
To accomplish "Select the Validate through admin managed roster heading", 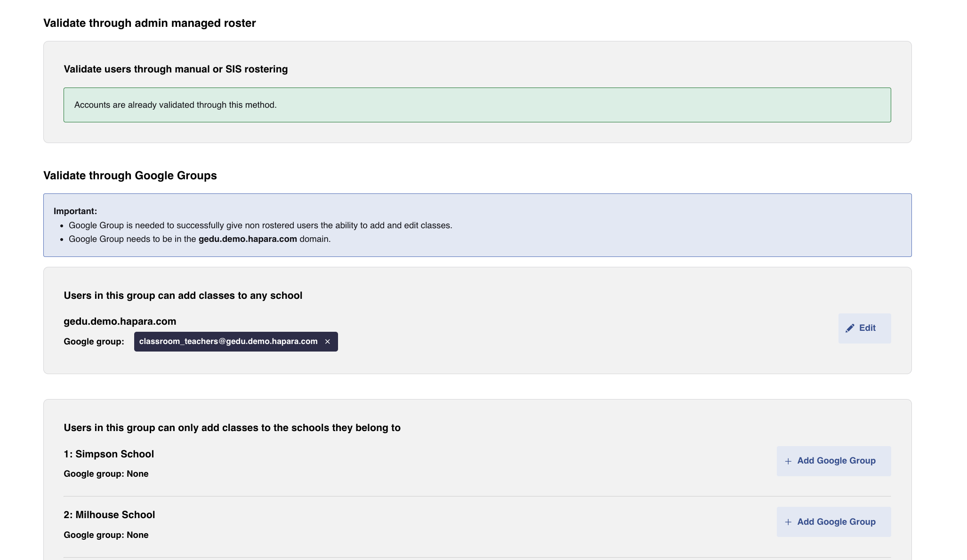I will pos(149,23).
